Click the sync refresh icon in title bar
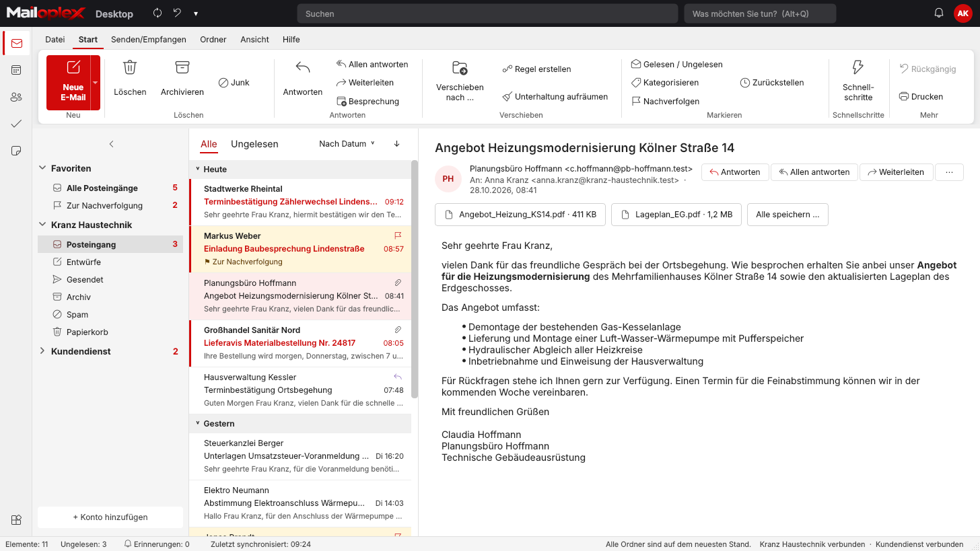 157,13
